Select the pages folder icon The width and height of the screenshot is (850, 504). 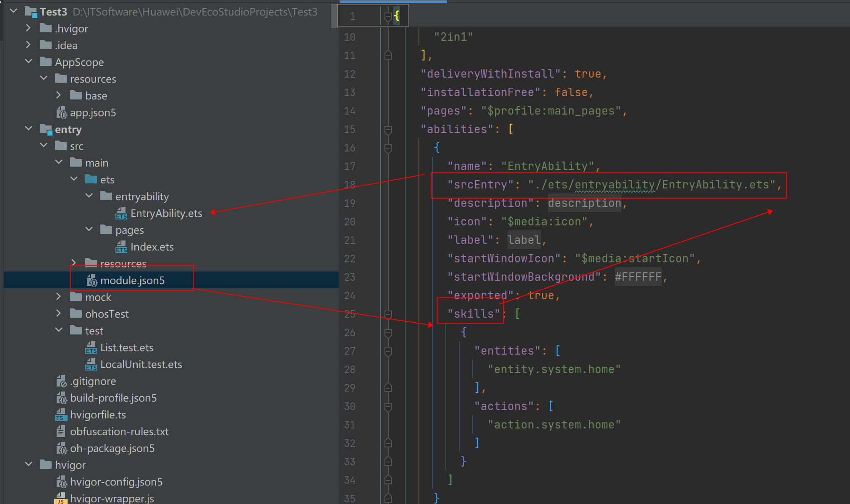[106, 230]
